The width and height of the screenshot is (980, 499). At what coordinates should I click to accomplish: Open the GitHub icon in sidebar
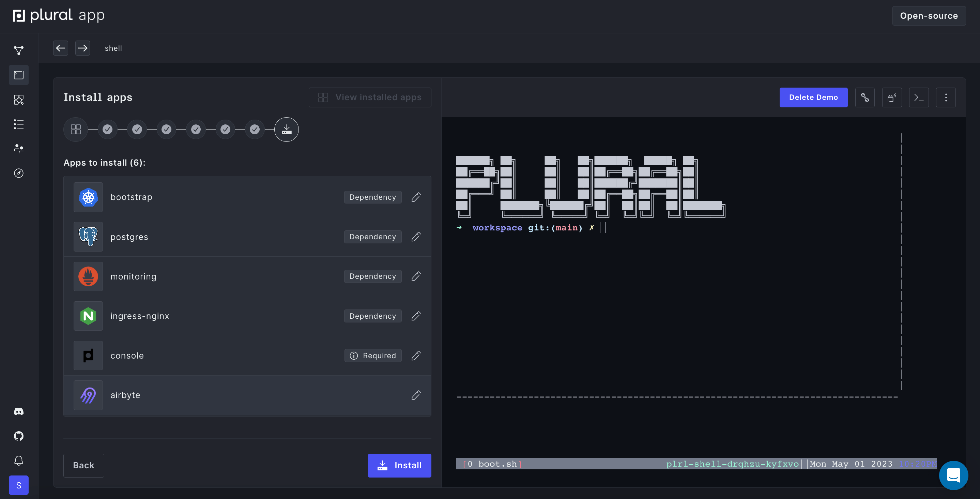tap(19, 436)
